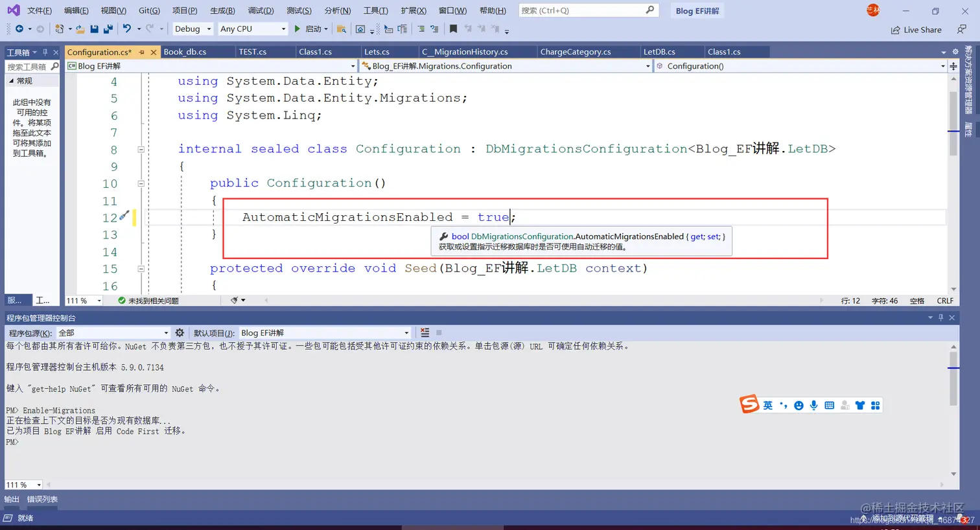Image resolution: width=980 pixels, height=530 pixels.
Task: Click the Sogou voice input microphone icon
Action: pos(814,406)
